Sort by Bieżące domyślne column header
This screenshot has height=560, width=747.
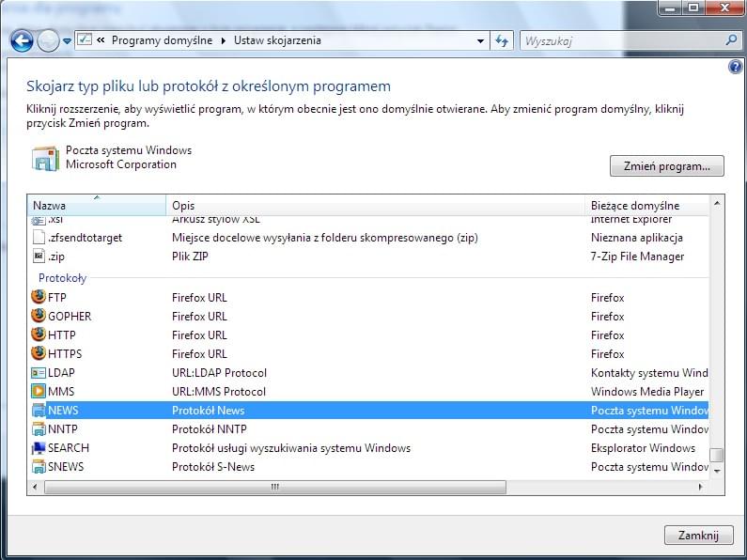[x=647, y=205]
